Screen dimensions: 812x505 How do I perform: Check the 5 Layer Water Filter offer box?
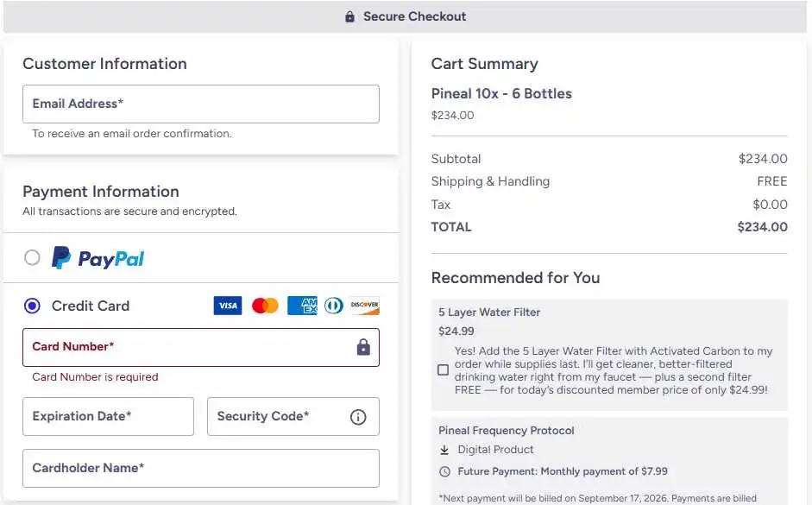(x=444, y=369)
